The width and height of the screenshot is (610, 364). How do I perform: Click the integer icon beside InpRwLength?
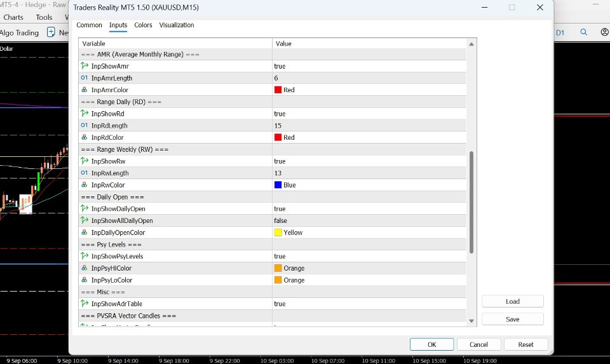[x=85, y=173]
